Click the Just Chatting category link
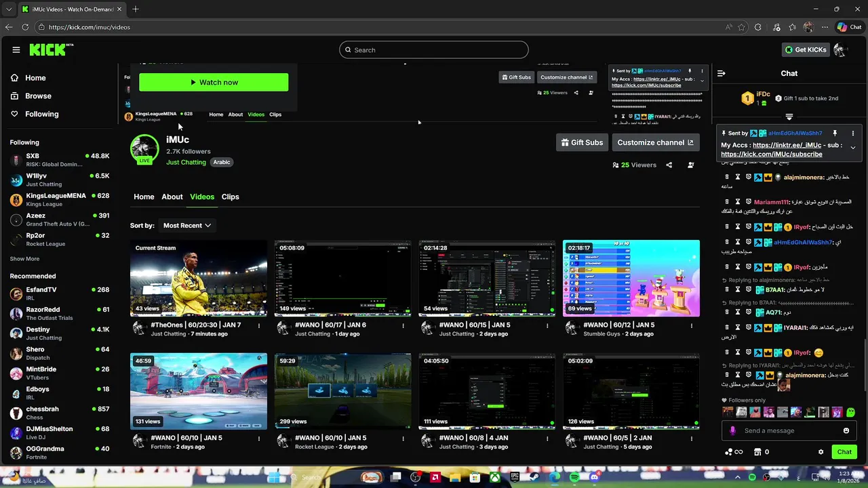This screenshot has width=868, height=488. (186, 162)
